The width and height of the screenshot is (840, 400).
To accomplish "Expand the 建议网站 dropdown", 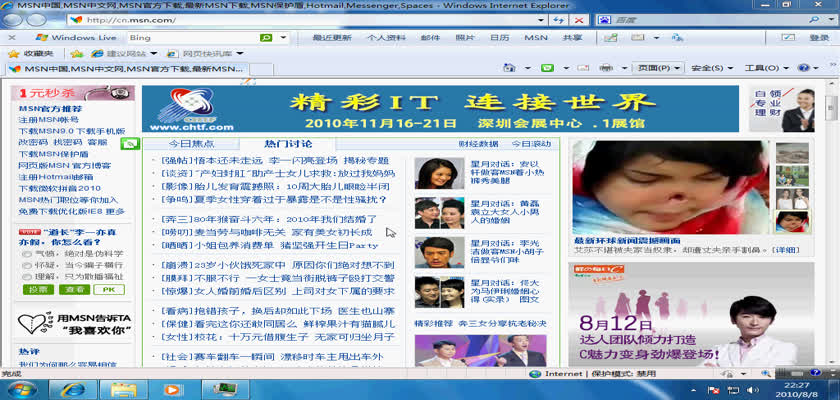I will [153, 54].
